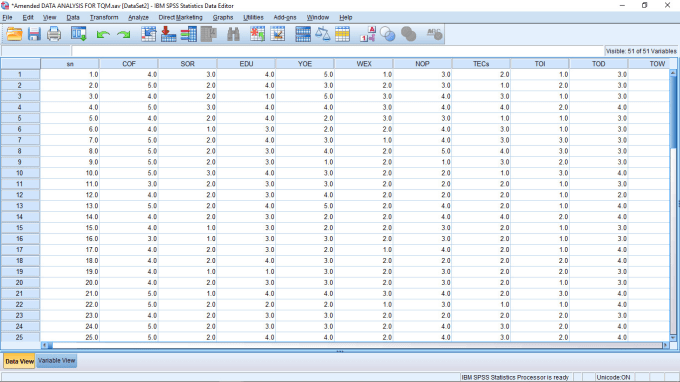
Task: Click 'Visible: 51 of 51 Variables' text
Action: 641,51
